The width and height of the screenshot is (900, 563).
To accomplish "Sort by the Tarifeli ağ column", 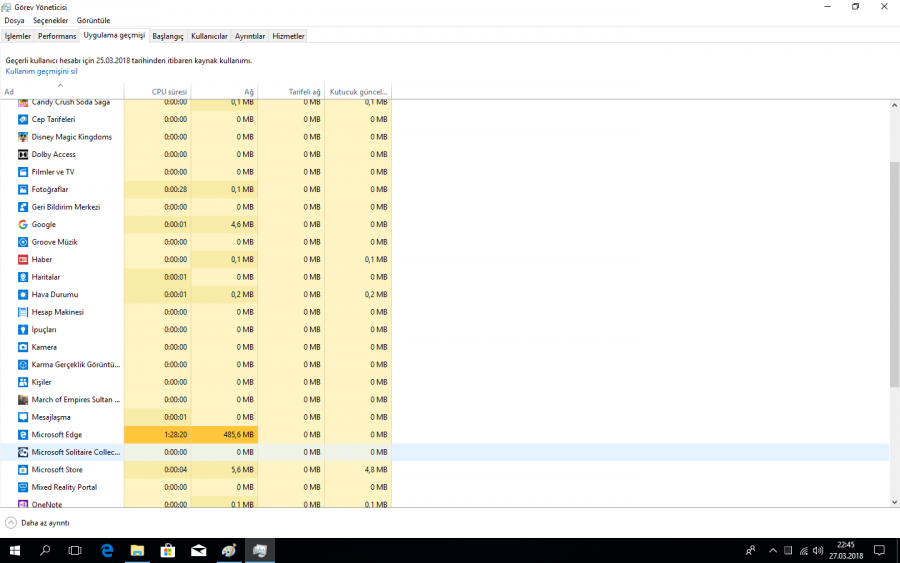I will (291, 91).
